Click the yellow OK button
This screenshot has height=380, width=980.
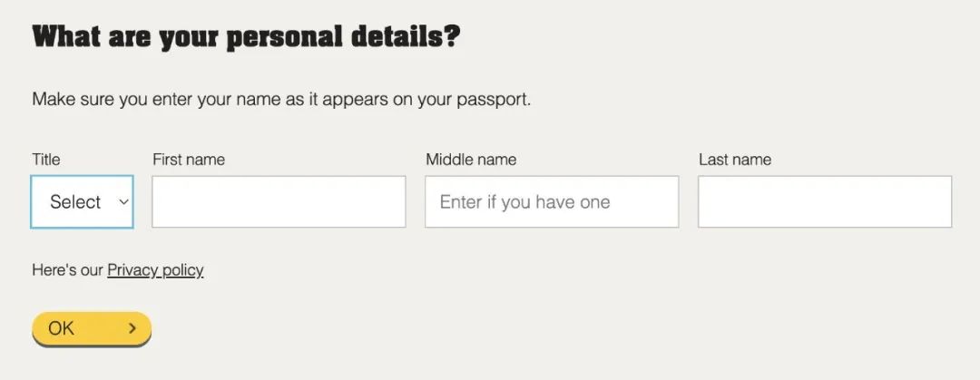pyautogui.click(x=92, y=328)
